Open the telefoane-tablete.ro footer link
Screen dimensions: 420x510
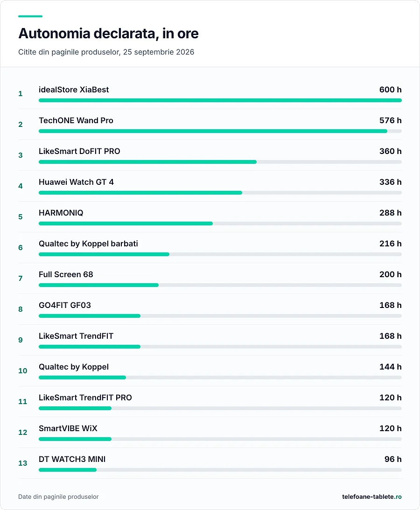[372, 496]
